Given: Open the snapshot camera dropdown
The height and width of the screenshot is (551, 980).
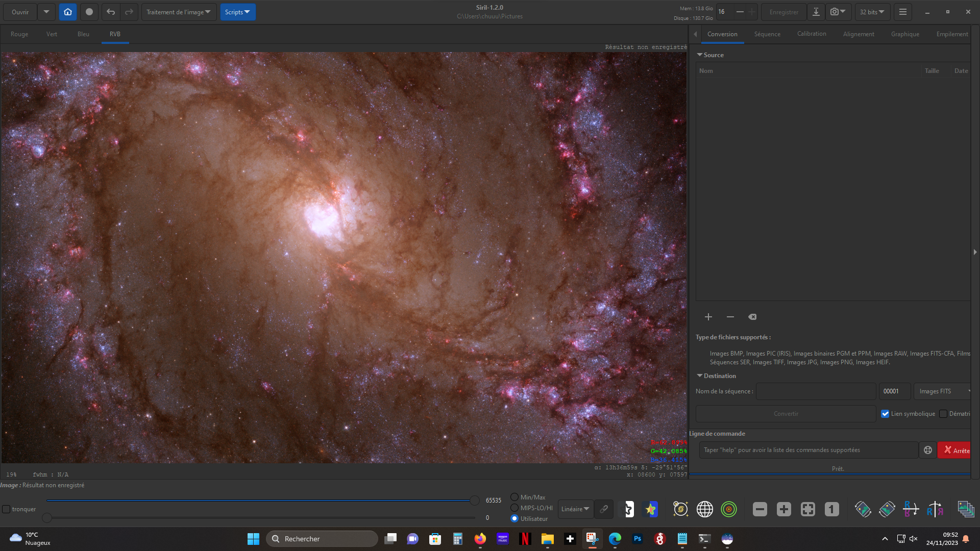Looking at the screenshot, I should click(x=838, y=12).
